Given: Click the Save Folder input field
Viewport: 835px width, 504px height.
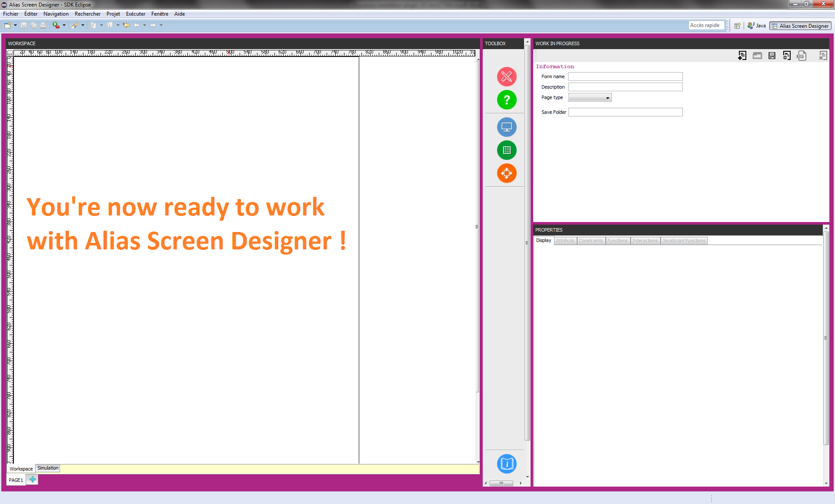Looking at the screenshot, I should [x=625, y=112].
